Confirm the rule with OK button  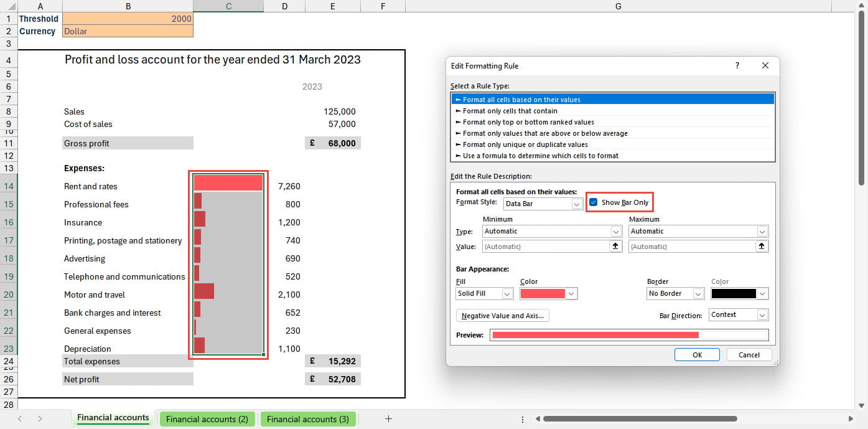697,355
